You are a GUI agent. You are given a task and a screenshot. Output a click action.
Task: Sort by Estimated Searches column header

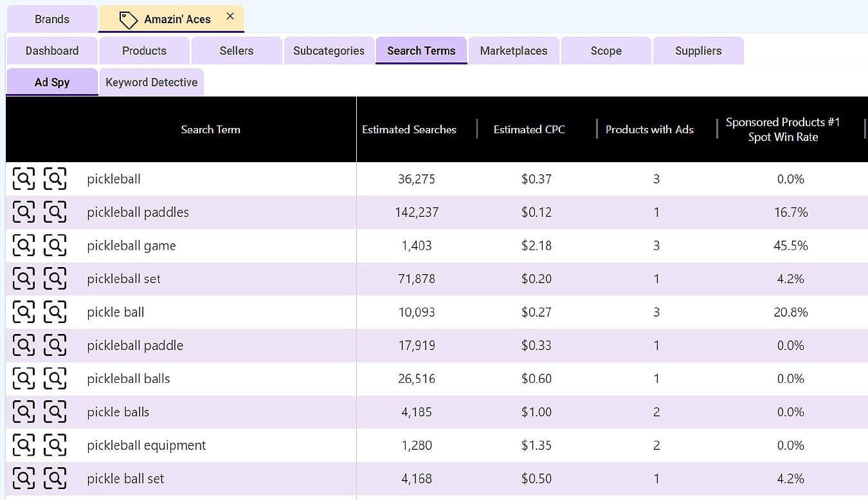click(x=409, y=129)
